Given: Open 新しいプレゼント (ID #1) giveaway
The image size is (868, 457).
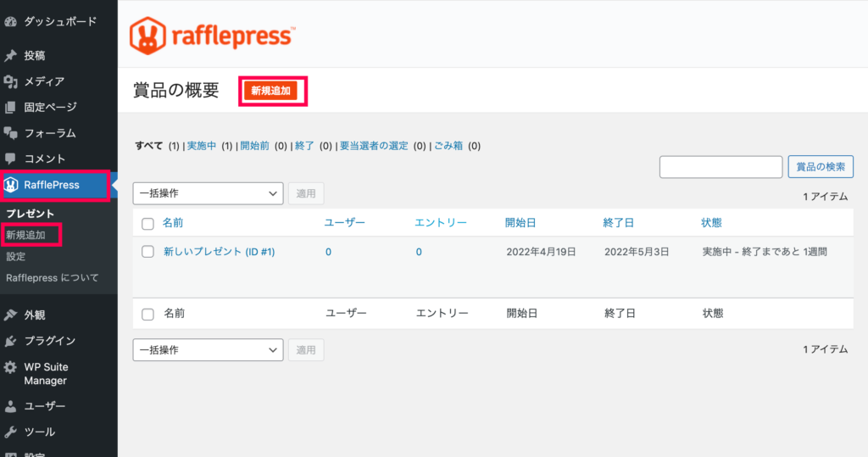Looking at the screenshot, I should click(220, 252).
